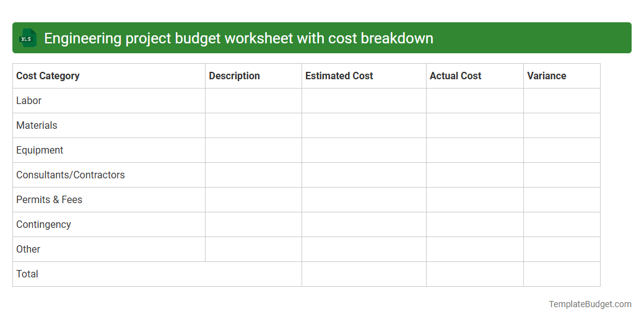
Task: Click the Permits & Fees Estimated Cost cell
Action: [x=364, y=199]
